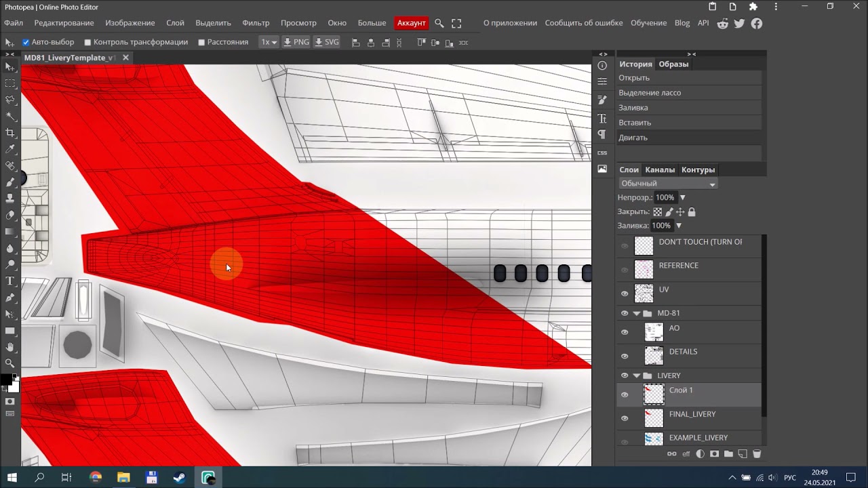Screen dimensions: 868x488
Task: Choose the Lasso select tool
Action: pos(10,100)
